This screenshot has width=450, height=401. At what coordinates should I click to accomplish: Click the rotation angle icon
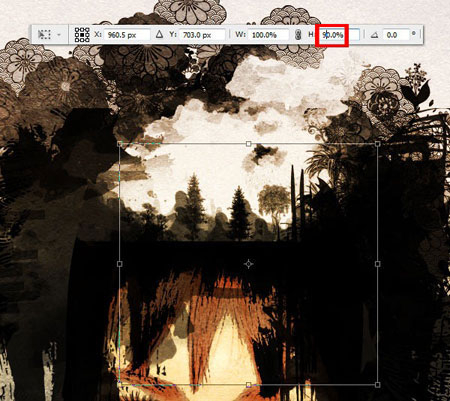click(374, 35)
